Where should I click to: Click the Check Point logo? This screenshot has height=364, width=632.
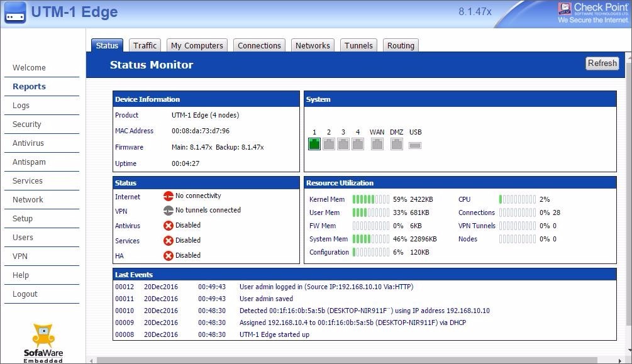[592, 13]
